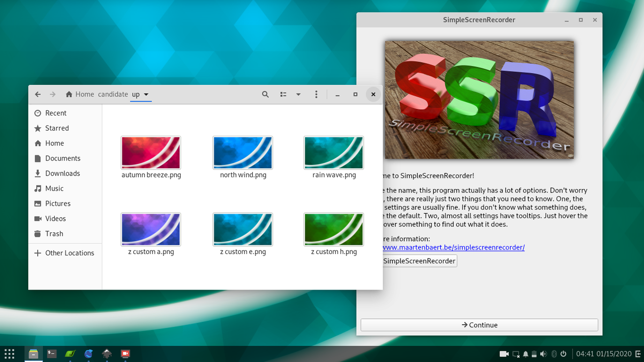
Task: Close the file manager window
Action: click(373, 95)
